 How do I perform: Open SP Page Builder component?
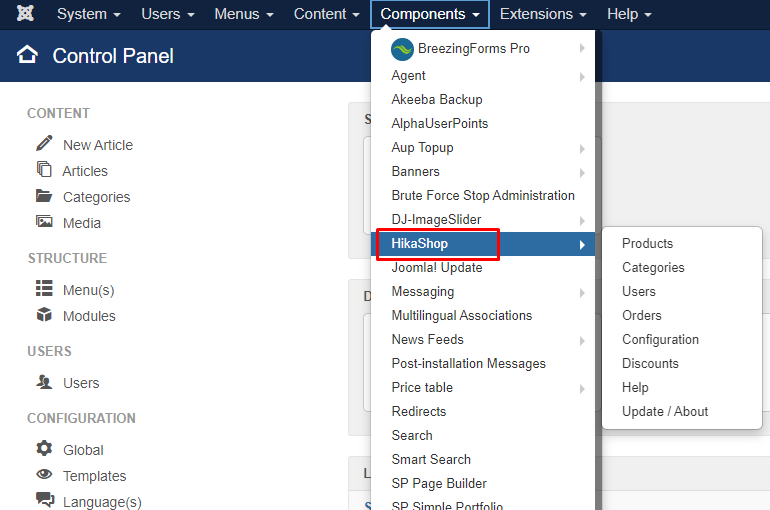tap(439, 484)
